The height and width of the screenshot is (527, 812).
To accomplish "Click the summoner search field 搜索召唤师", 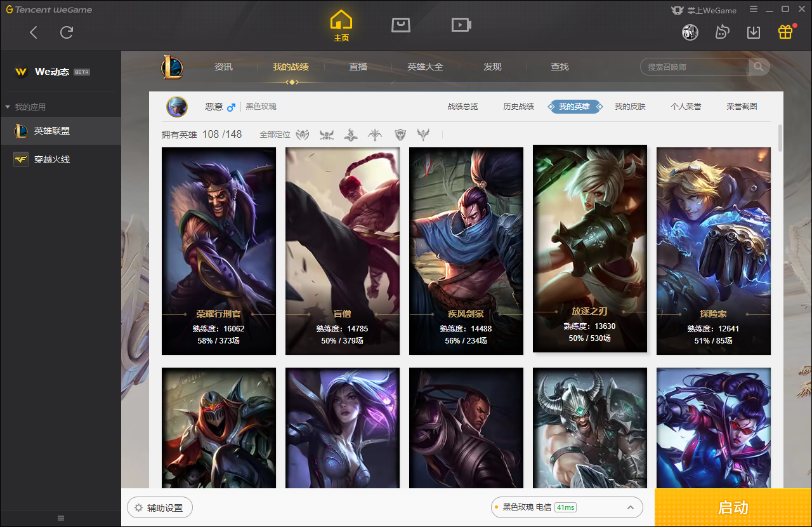I will click(x=695, y=67).
